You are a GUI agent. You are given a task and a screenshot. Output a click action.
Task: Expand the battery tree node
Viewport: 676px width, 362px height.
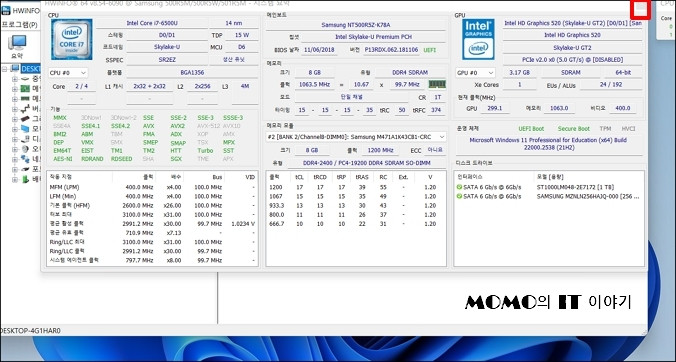[15, 179]
